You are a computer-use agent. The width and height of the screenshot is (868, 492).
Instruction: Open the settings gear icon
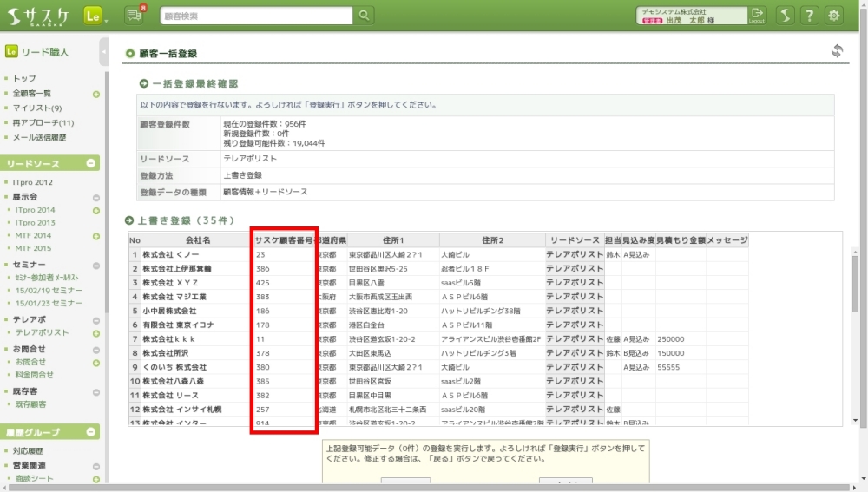(834, 16)
